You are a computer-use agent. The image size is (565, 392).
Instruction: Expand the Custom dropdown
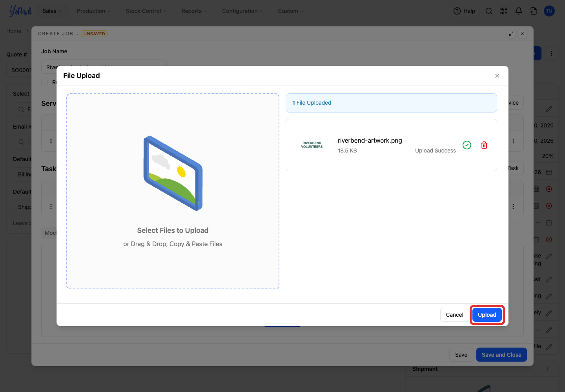pos(291,11)
